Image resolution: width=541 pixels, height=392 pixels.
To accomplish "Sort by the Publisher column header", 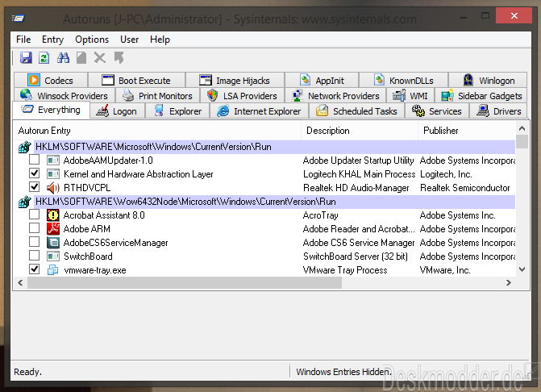I will click(467, 131).
